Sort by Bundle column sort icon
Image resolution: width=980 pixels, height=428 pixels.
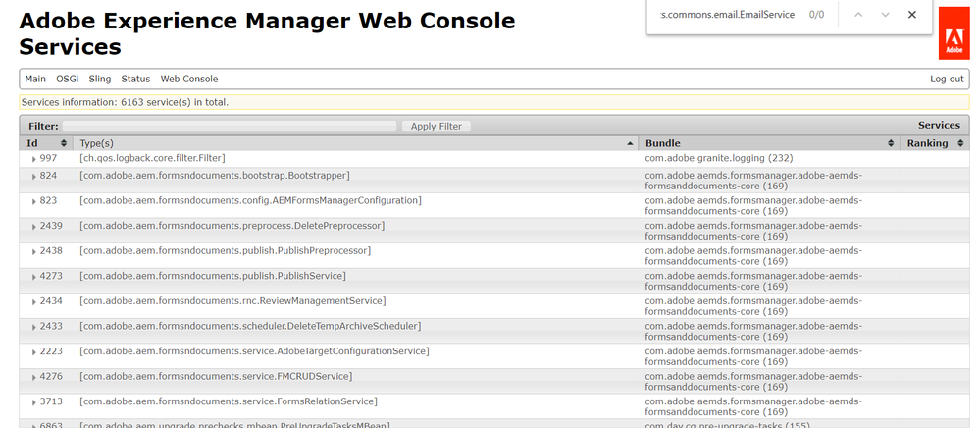891,143
